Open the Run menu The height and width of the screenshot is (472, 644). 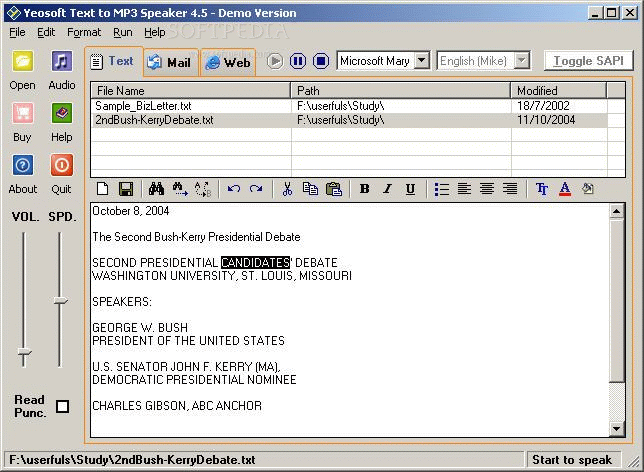tap(123, 32)
